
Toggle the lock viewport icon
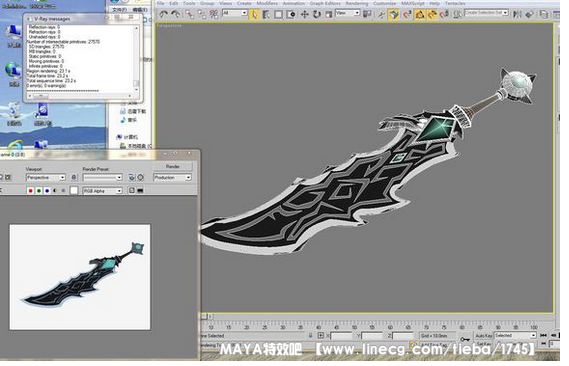74,177
